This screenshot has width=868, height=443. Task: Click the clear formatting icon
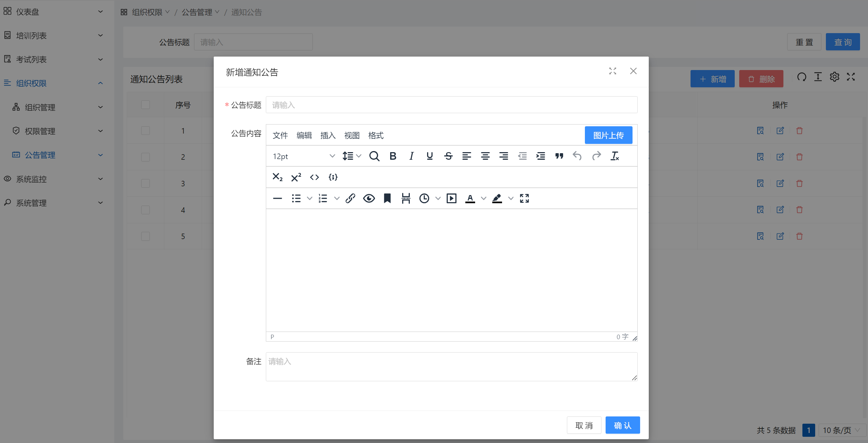(x=615, y=156)
